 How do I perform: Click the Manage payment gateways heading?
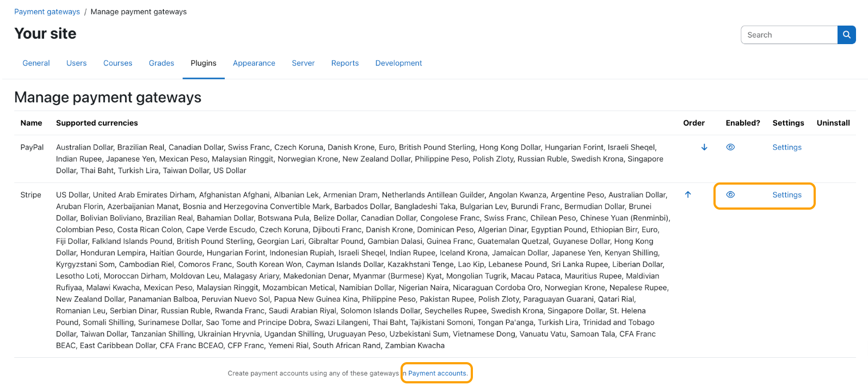tap(108, 97)
